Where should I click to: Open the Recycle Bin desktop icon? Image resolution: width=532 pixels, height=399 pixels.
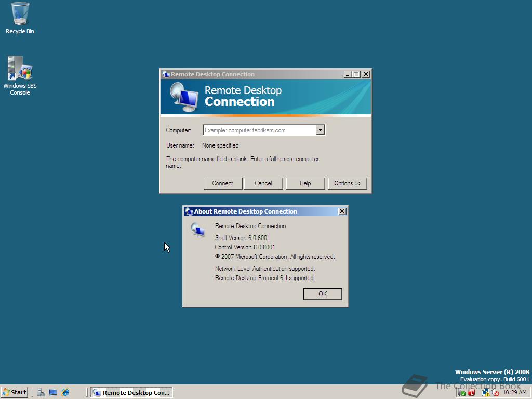pyautogui.click(x=20, y=18)
